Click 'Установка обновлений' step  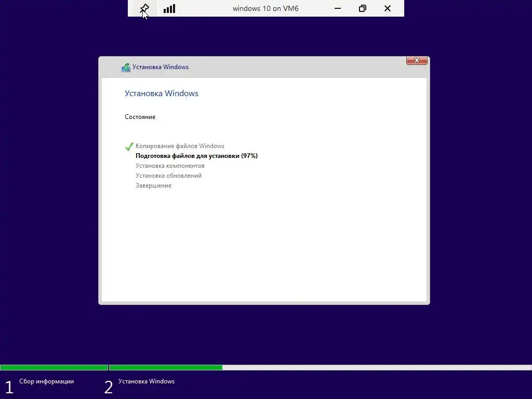click(169, 176)
